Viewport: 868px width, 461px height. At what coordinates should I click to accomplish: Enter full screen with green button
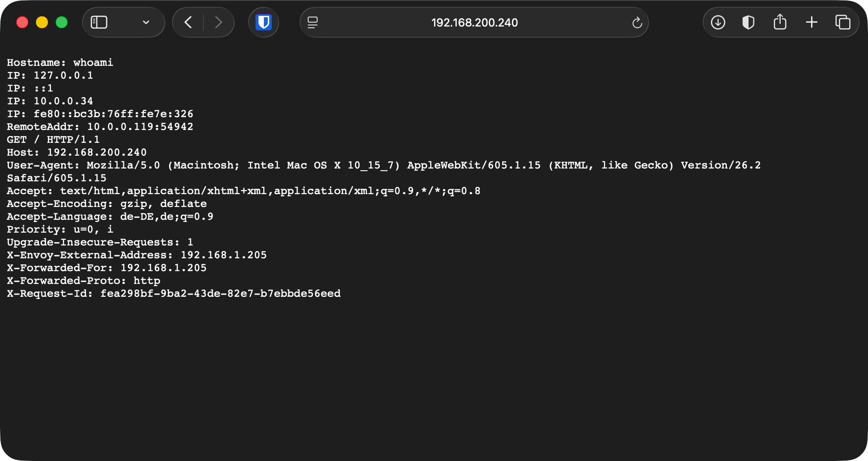point(62,22)
